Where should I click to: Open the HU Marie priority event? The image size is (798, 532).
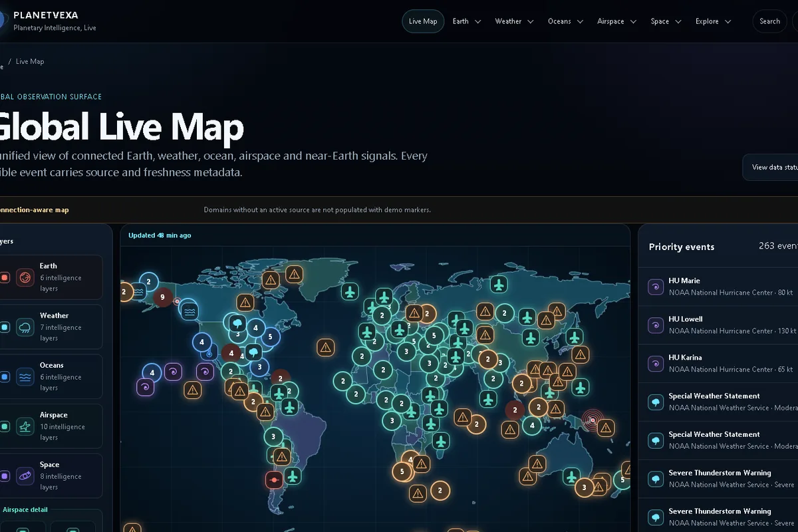718,287
